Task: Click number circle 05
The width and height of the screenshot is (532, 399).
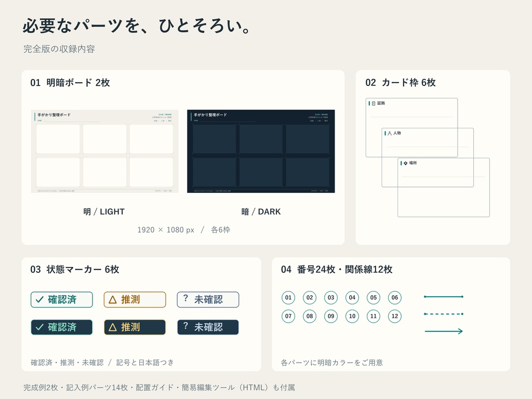Action: pyautogui.click(x=374, y=298)
